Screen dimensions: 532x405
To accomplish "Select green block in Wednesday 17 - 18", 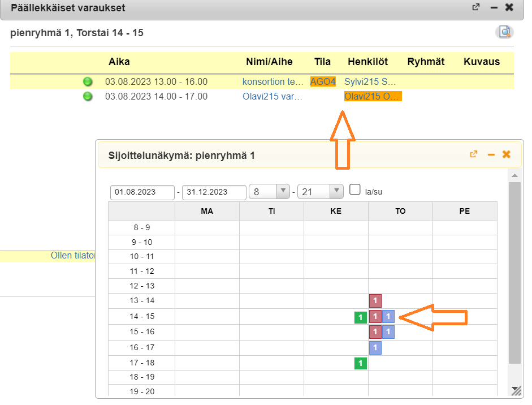I will [x=361, y=363].
